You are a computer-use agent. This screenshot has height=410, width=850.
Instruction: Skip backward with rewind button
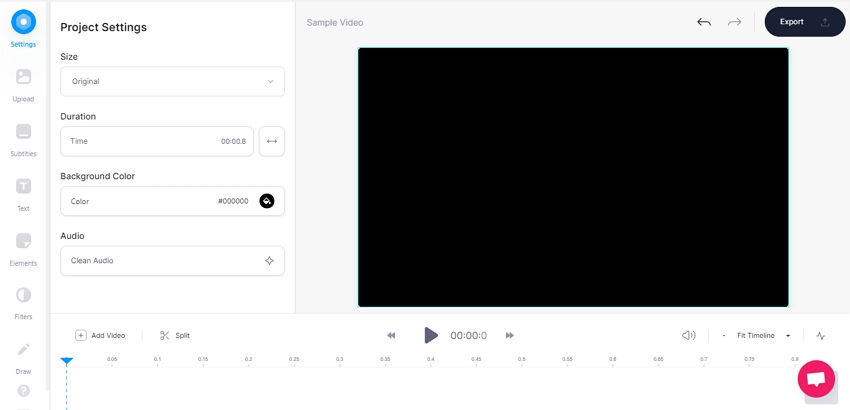point(391,336)
